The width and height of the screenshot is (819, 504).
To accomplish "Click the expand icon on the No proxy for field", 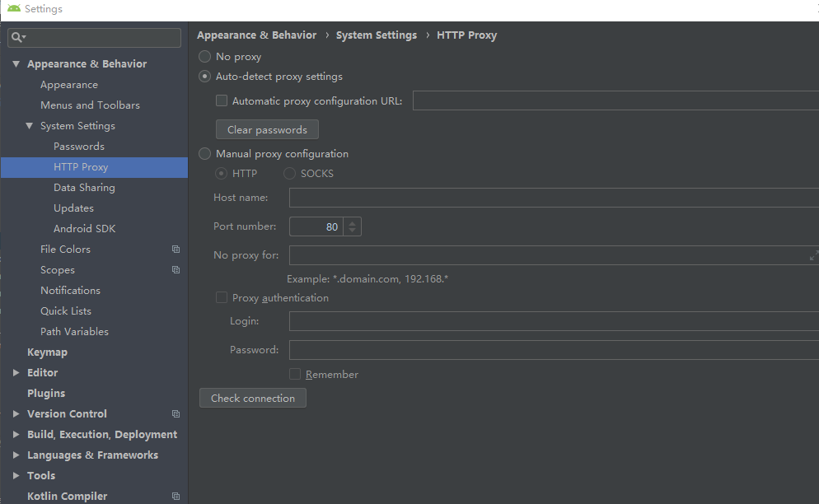I will pos(813,257).
